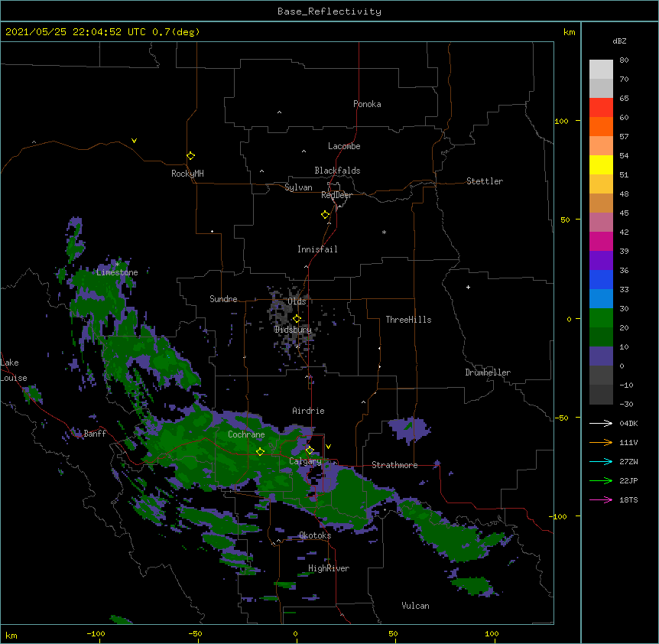Click the Stettler town label
This screenshot has width=659, height=644.
[485, 181]
